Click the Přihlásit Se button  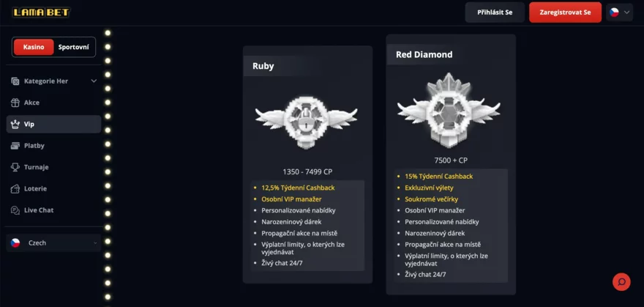click(x=495, y=12)
